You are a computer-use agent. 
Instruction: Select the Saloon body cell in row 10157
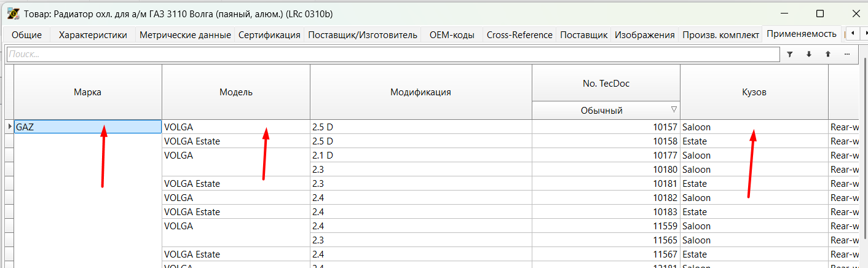[x=754, y=127]
